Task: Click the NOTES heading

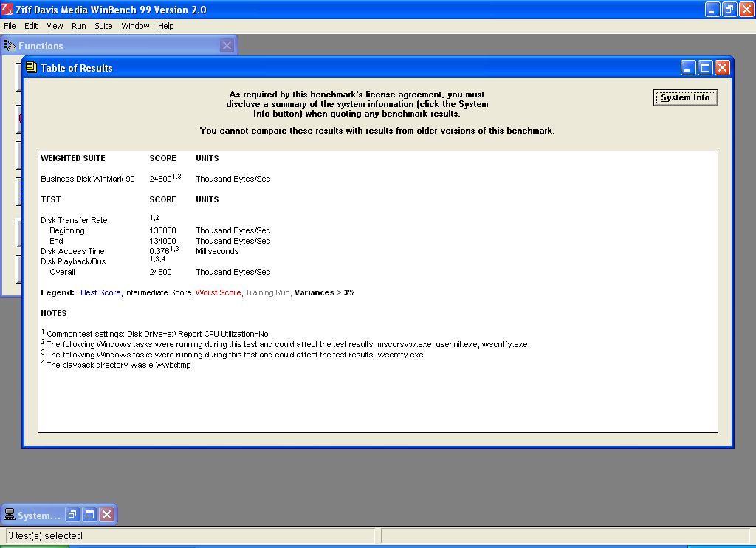Action: pos(53,314)
